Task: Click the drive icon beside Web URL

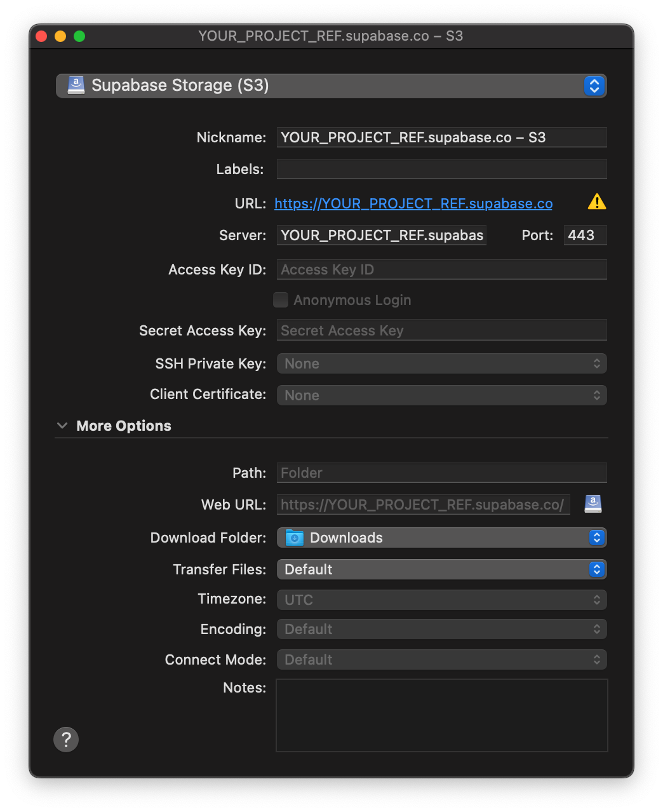Action: (593, 504)
